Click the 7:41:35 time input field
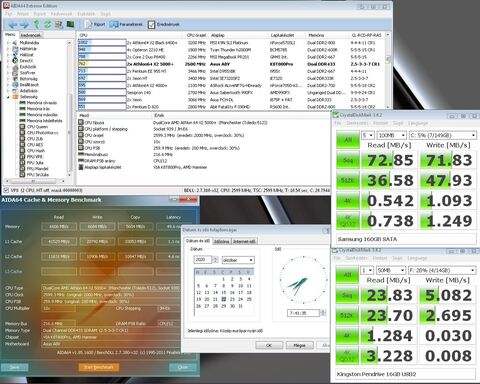The width and height of the screenshot is (480, 384). click(x=303, y=313)
